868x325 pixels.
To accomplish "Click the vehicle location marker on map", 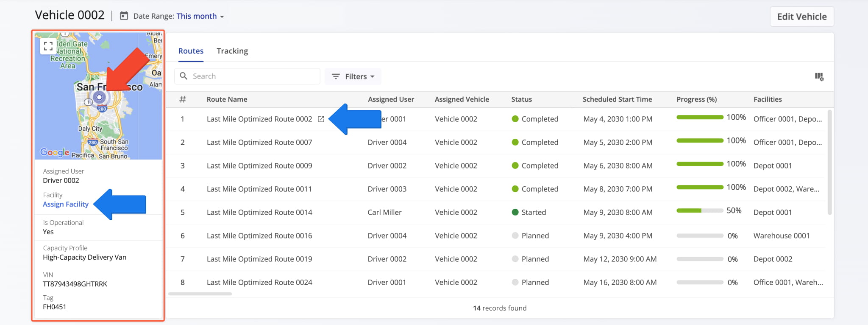I will click(x=99, y=98).
